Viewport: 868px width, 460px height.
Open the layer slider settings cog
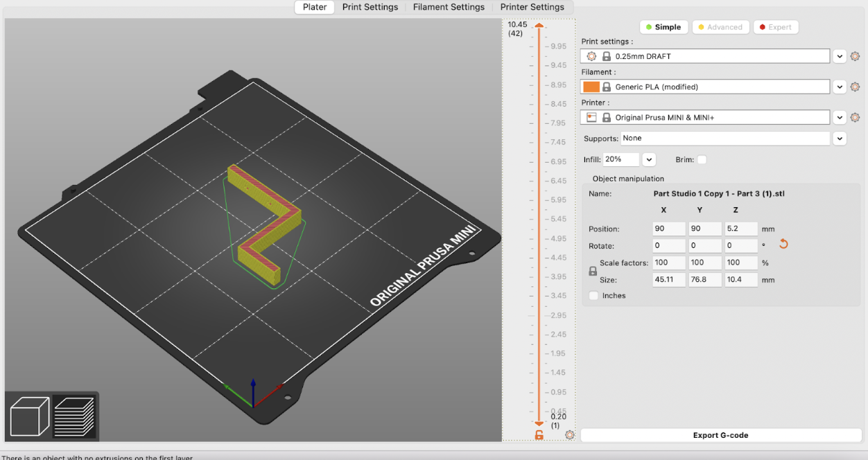pyautogui.click(x=570, y=435)
